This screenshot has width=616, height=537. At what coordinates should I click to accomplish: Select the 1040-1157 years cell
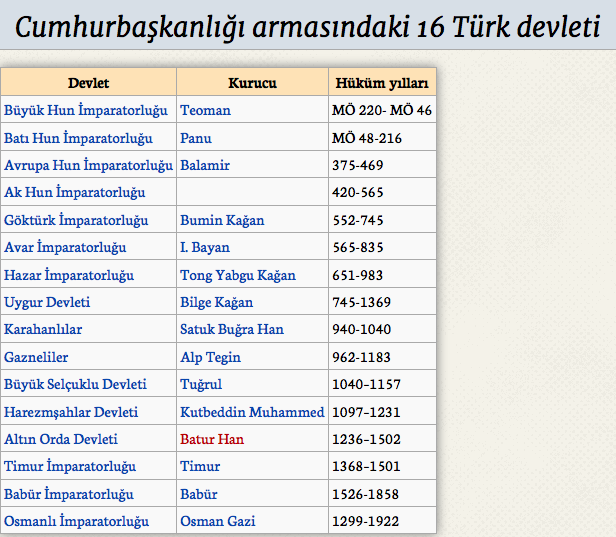382,384
